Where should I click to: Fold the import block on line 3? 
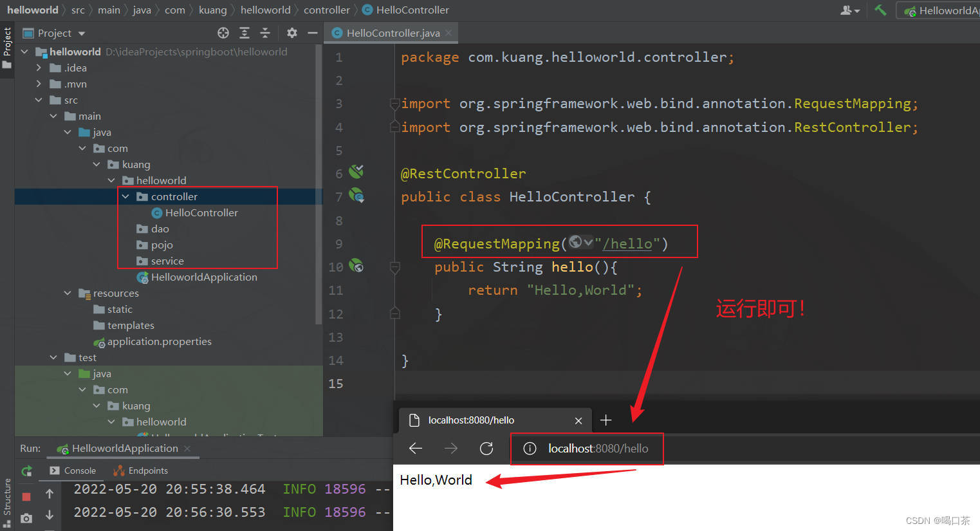pyautogui.click(x=395, y=103)
